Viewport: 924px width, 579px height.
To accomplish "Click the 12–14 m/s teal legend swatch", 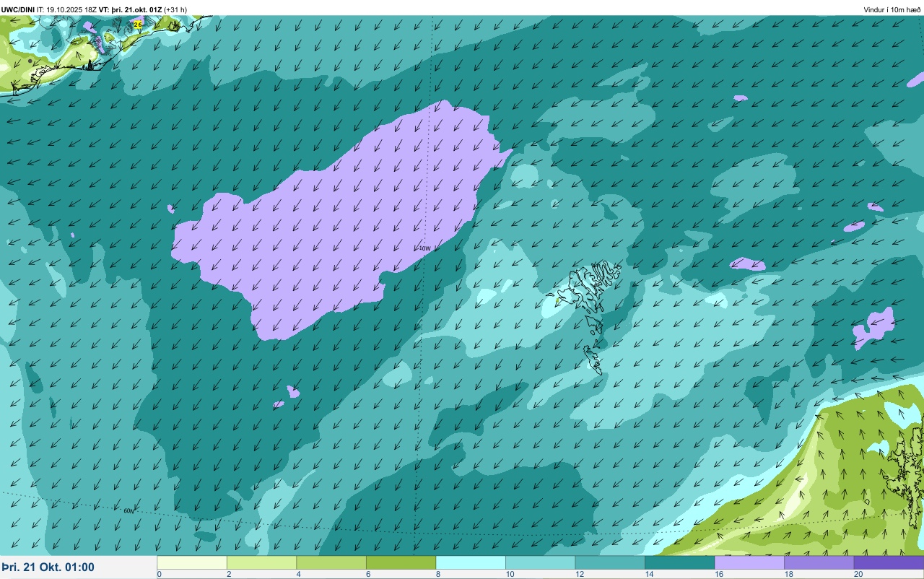I will pyautogui.click(x=610, y=562).
